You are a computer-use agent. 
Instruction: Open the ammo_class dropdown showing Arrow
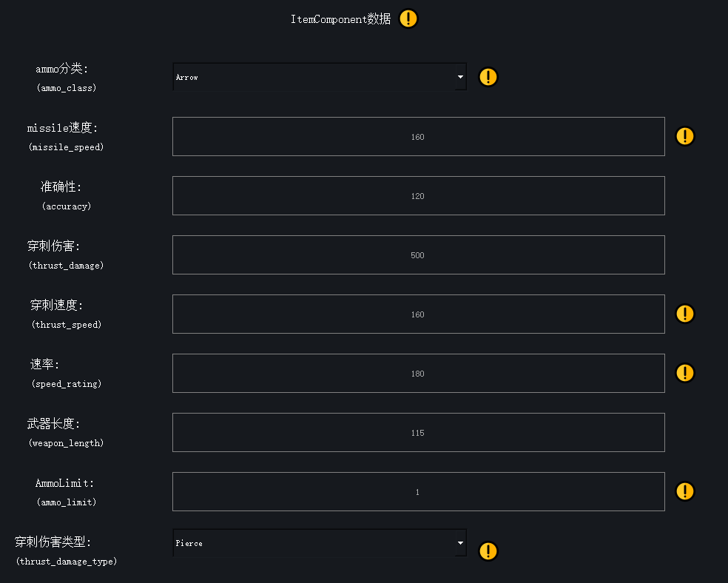coord(320,77)
